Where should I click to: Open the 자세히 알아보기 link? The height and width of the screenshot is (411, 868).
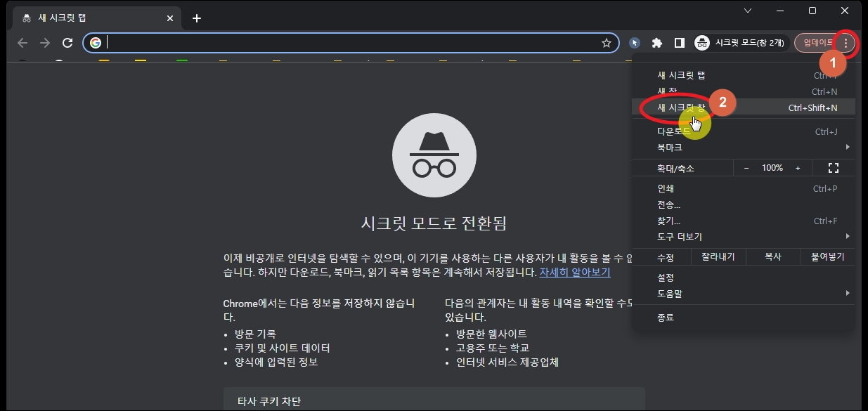574,272
